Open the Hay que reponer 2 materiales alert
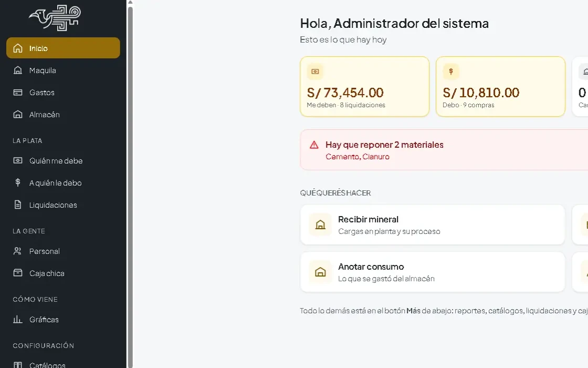Image resolution: width=588 pixels, height=368 pixels. coord(444,150)
